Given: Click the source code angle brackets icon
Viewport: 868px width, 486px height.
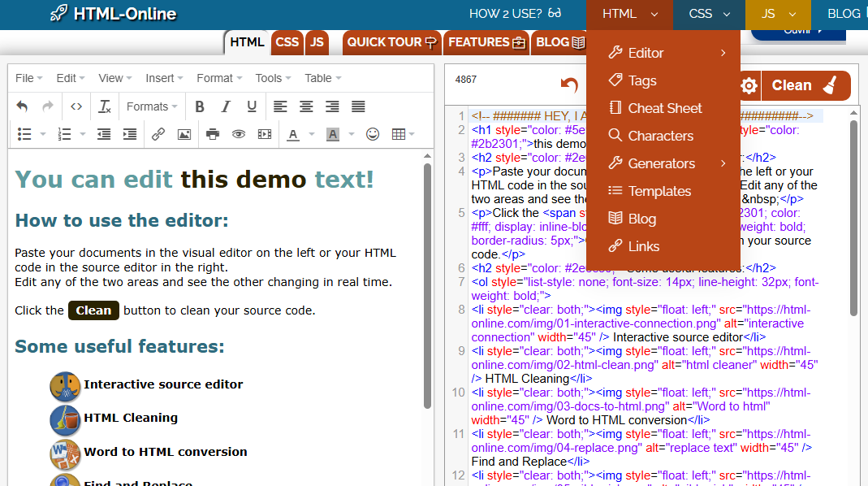Looking at the screenshot, I should point(76,106).
